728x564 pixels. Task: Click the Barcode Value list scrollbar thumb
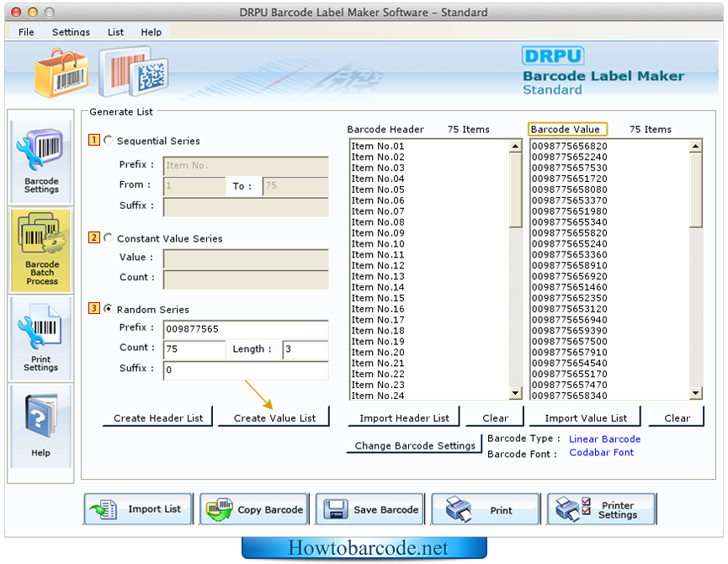pos(695,190)
